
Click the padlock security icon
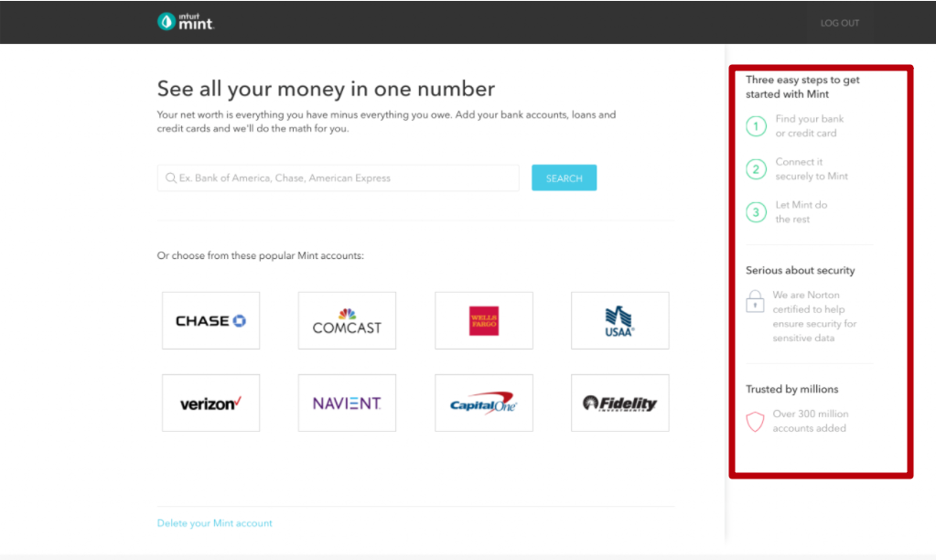pyautogui.click(x=755, y=301)
